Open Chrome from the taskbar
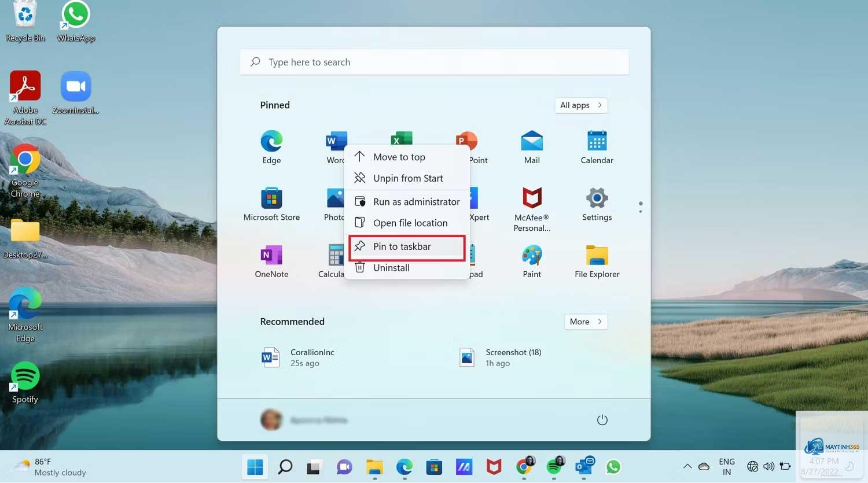 (x=524, y=466)
